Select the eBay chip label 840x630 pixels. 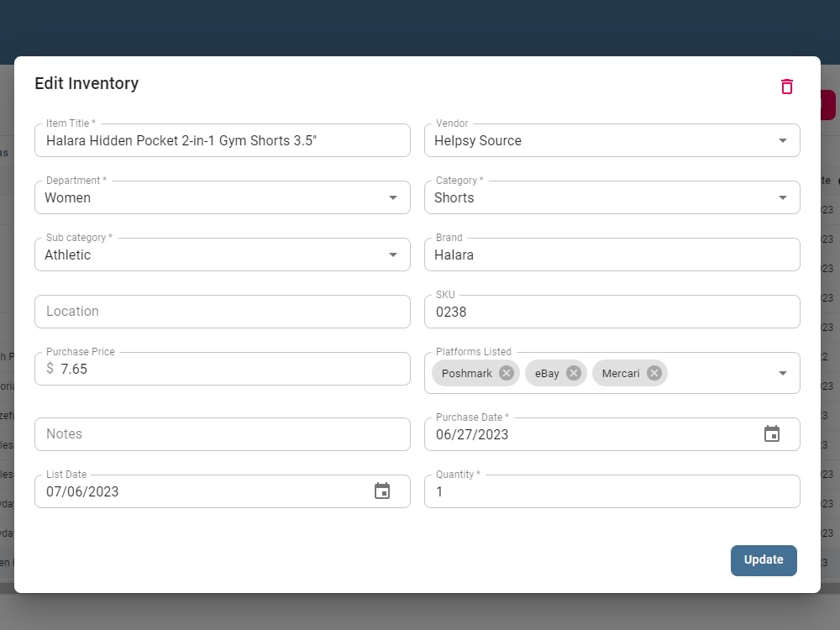(547, 374)
